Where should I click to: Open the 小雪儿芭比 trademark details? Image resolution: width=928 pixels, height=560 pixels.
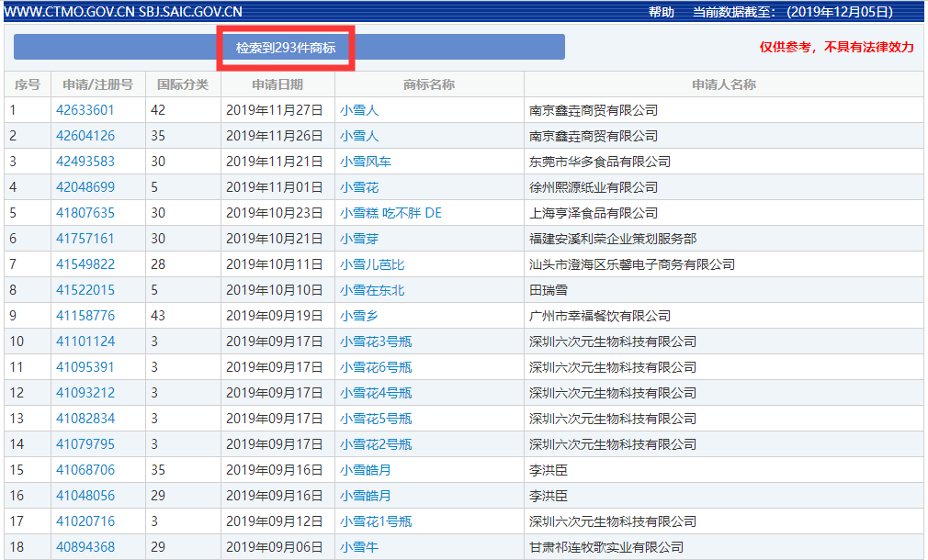tap(371, 264)
